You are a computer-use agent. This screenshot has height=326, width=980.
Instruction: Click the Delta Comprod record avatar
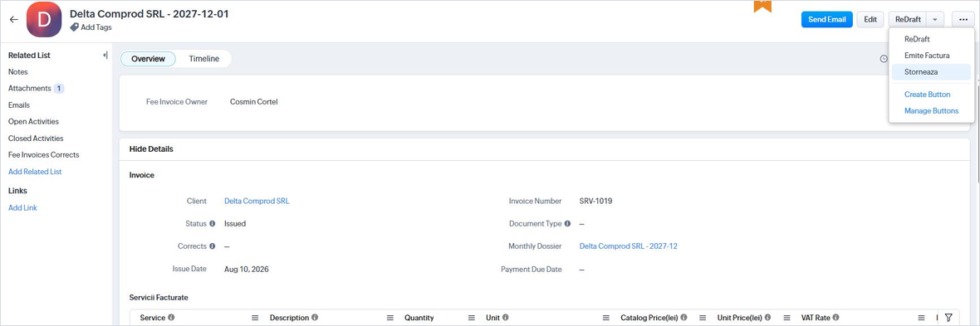pyautogui.click(x=44, y=19)
